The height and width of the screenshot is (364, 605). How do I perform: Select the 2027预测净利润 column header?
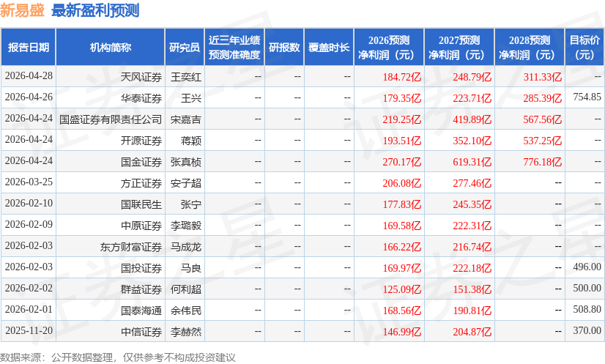[x=459, y=47]
